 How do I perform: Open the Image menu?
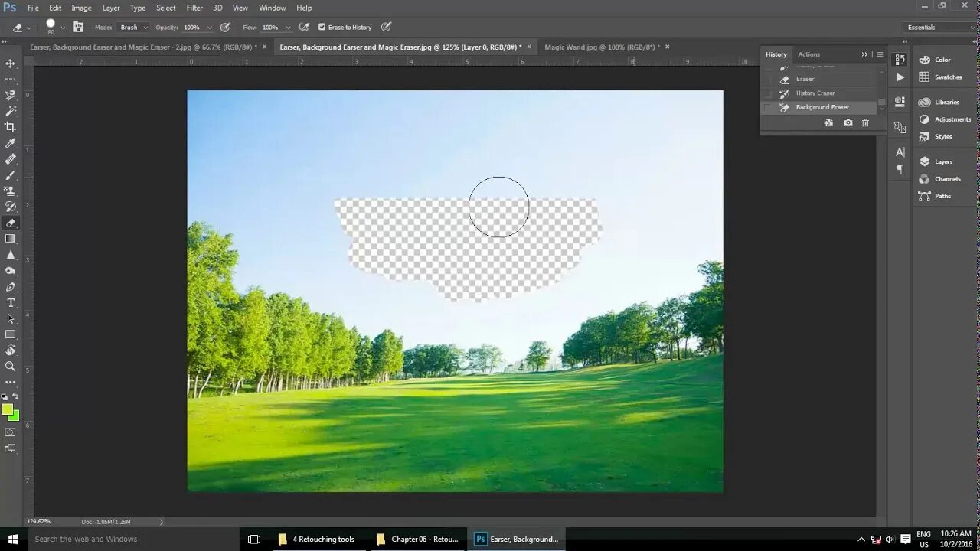coord(81,8)
